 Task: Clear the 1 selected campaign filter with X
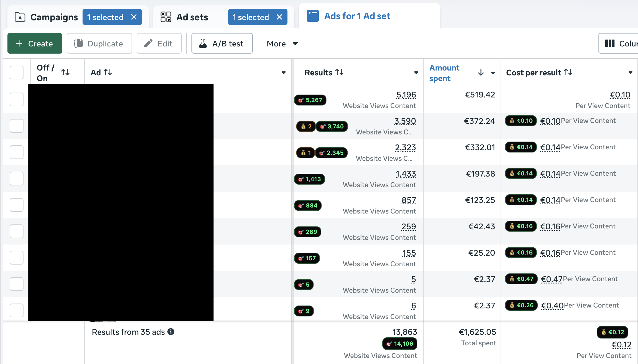pos(134,17)
